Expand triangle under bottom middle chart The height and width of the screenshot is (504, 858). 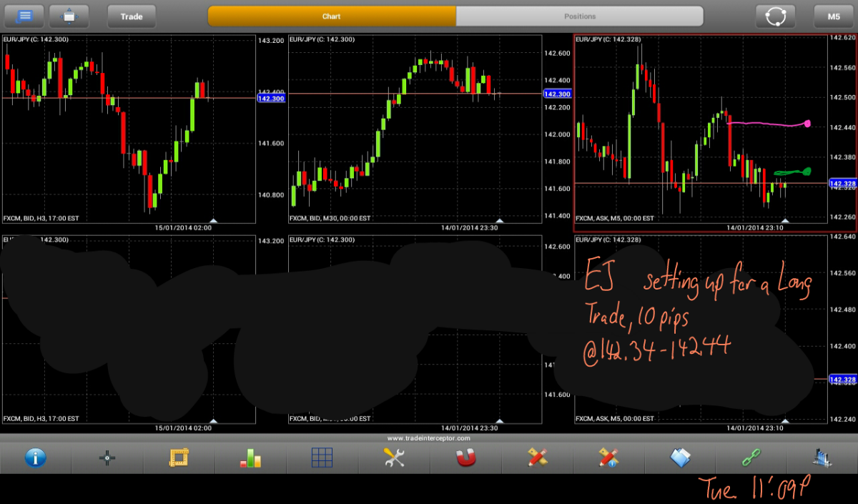[x=499, y=421]
